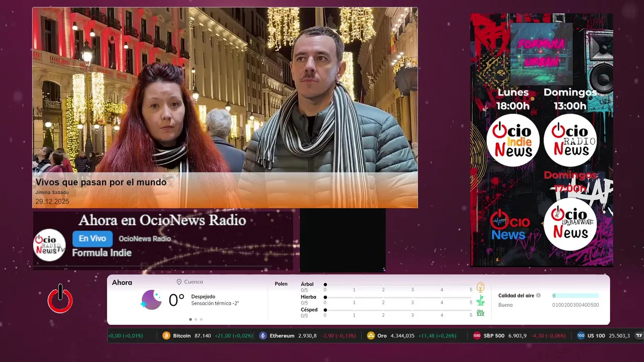Click the US 100 badge icon

tap(581, 335)
